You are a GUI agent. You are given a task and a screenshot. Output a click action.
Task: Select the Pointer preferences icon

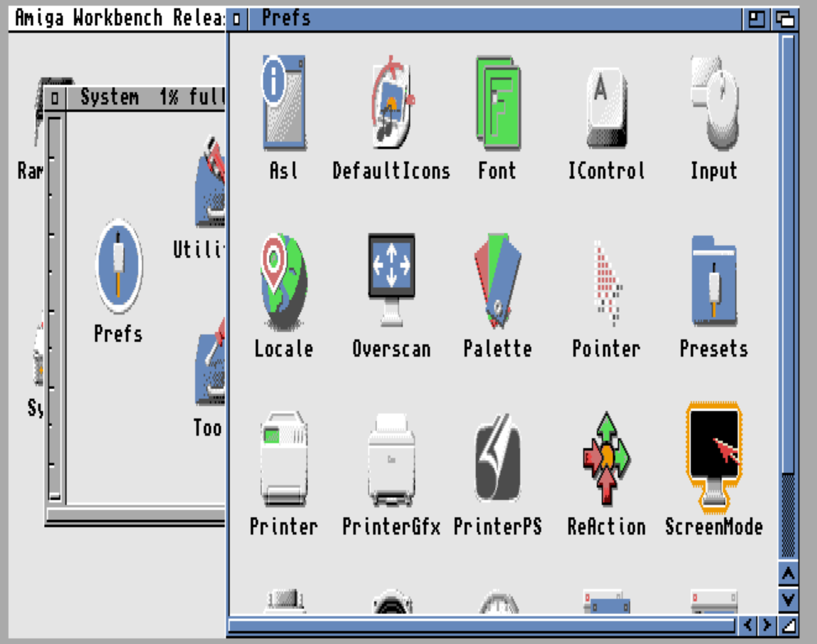point(607,283)
